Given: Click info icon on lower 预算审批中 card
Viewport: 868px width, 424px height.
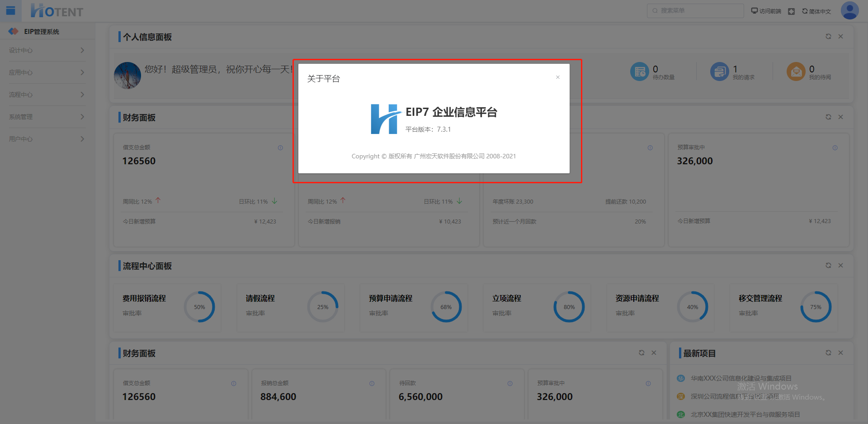Looking at the screenshot, I should (648, 384).
